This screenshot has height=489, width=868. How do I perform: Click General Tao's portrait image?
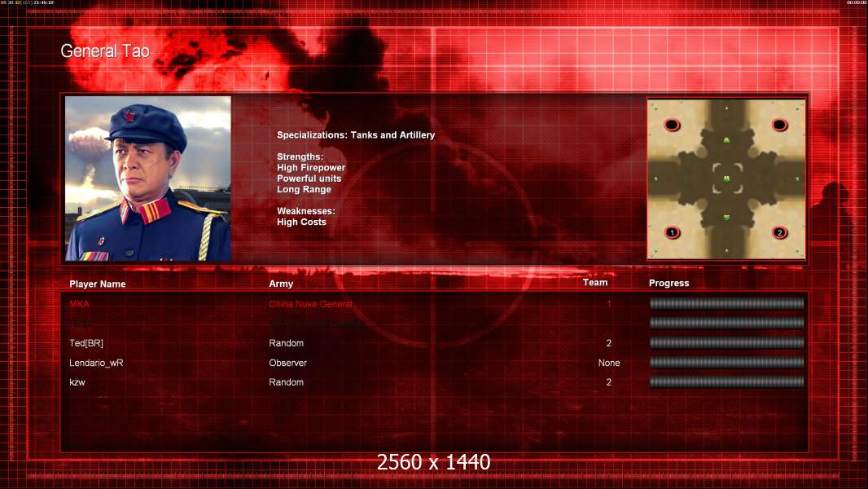pyautogui.click(x=148, y=178)
